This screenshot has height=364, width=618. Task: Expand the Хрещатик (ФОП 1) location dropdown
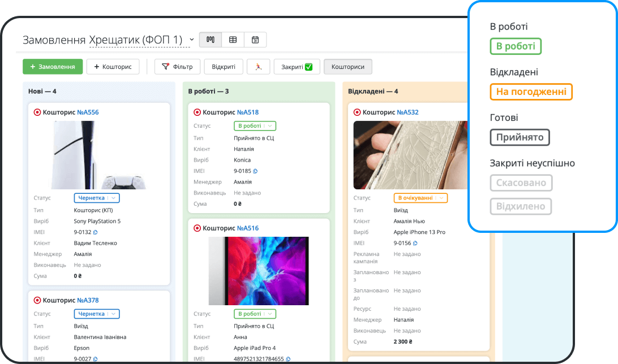click(192, 40)
